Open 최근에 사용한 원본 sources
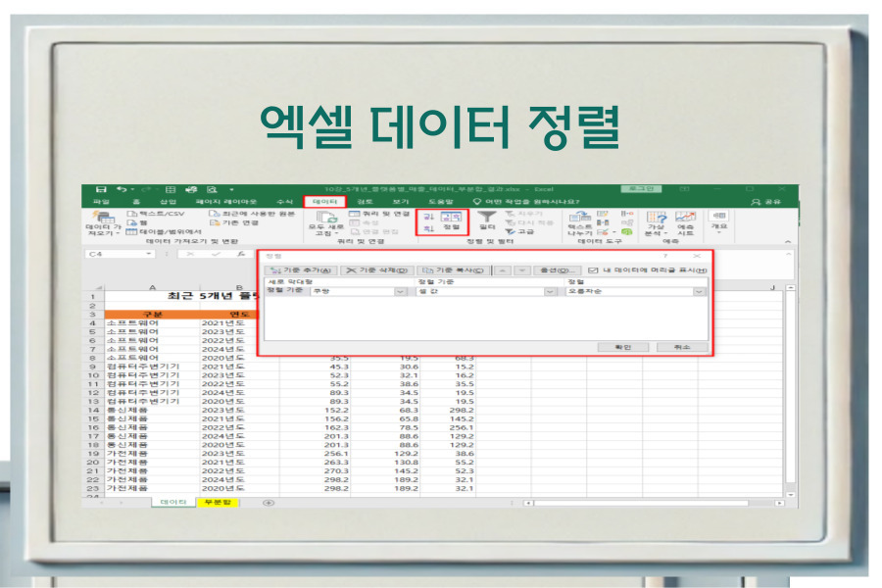Screen dimensions: 882x588 (x=252, y=214)
